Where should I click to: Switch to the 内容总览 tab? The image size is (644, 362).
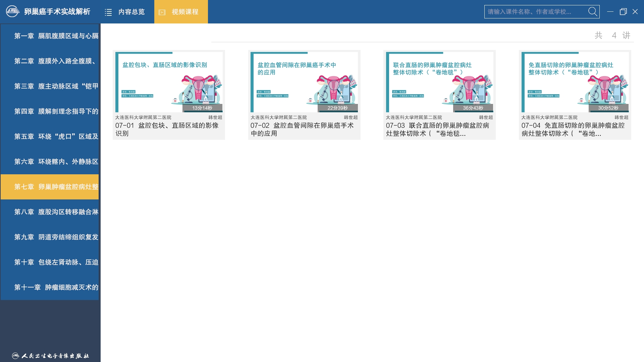pyautogui.click(x=131, y=12)
